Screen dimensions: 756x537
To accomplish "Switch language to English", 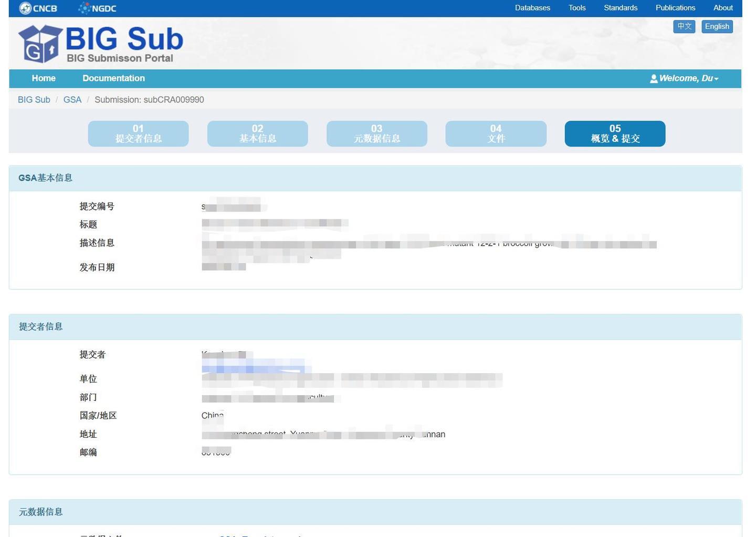I will [x=717, y=26].
